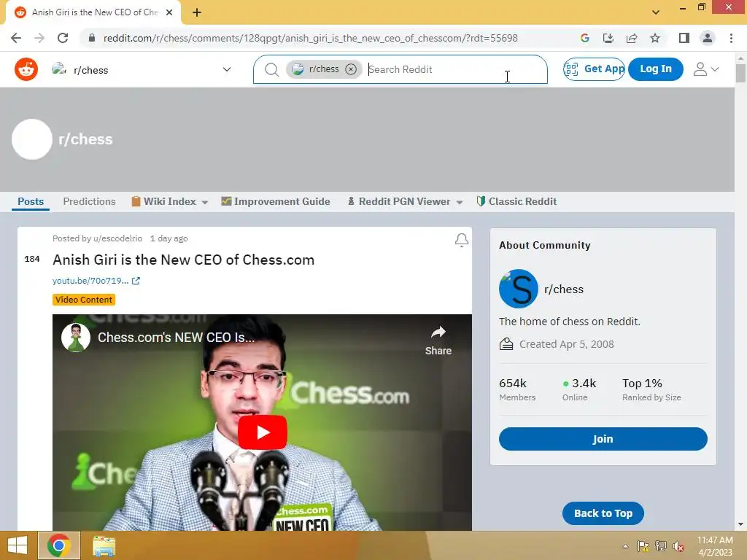Click the Log In button
This screenshot has height=560, width=747.
pos(656,69)
